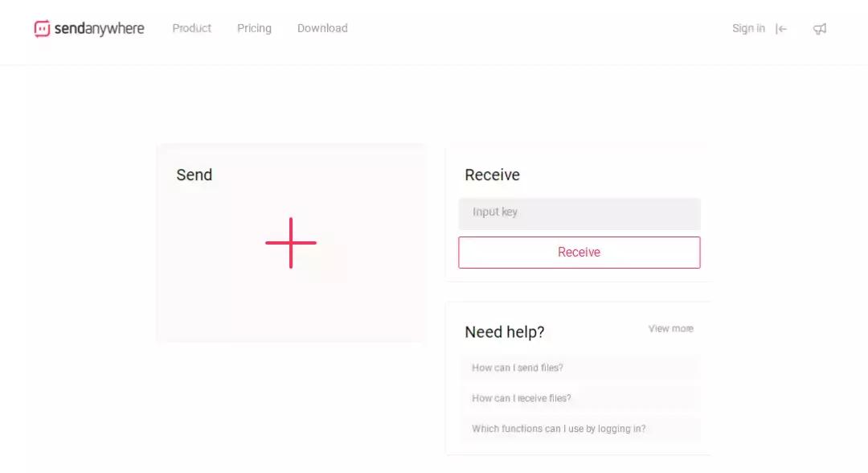Click the Send panel heading
The width and height of the screenshot is (868, 473).
pyautogui.click(x=194, y=175)
